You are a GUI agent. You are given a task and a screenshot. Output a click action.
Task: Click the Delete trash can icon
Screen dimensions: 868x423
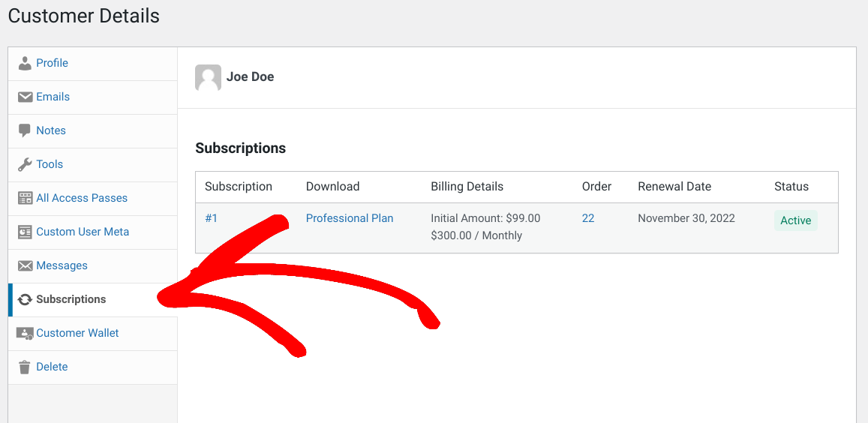point(25,367)
